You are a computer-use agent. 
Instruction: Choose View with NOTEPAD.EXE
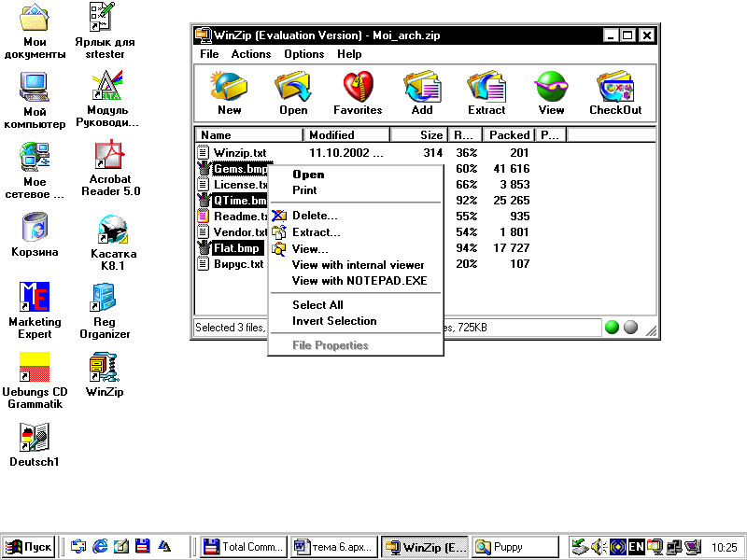click(x=356, y=281)
